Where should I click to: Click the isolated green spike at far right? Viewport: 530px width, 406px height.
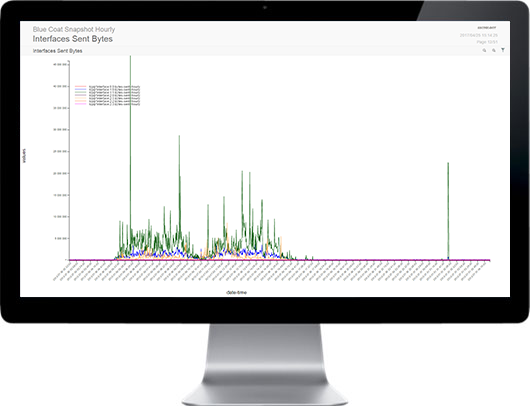click(448, 210)
